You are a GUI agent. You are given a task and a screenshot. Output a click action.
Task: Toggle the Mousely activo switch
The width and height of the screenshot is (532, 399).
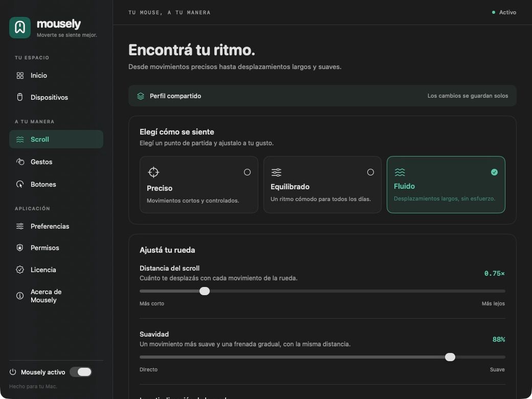point(81,372)
